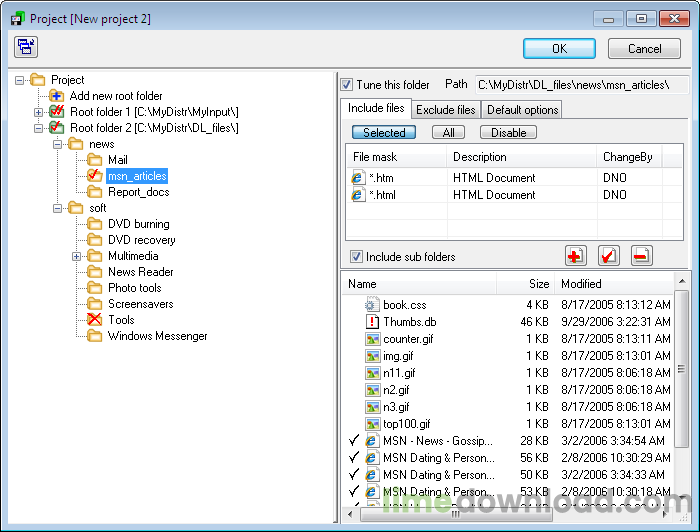The width and height of the screenshot is (700, 532).
Task: Click the Disable button
Action: [x=508, y=133]
